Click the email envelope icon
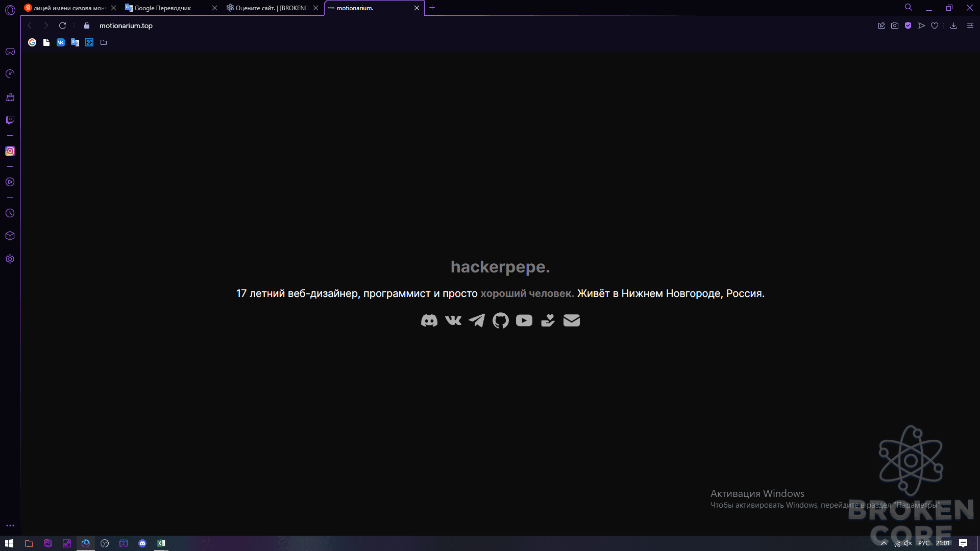This screenshot has height=551, width=980. 571,320
